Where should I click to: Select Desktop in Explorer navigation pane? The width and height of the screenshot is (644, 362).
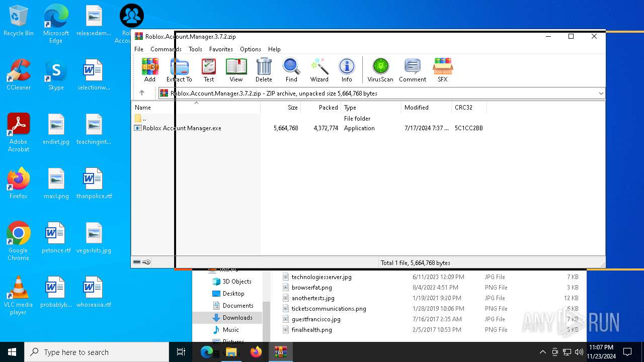(x=228, y=294)
